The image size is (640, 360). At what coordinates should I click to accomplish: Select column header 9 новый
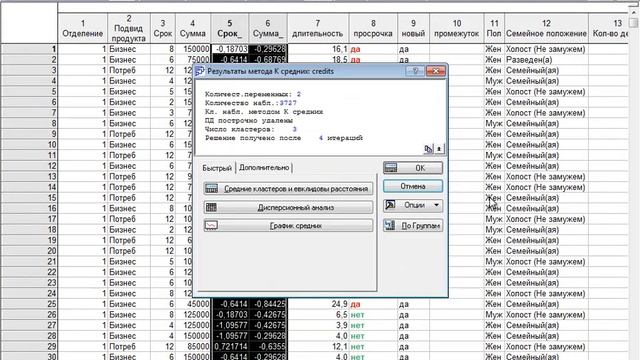point(413,29)
